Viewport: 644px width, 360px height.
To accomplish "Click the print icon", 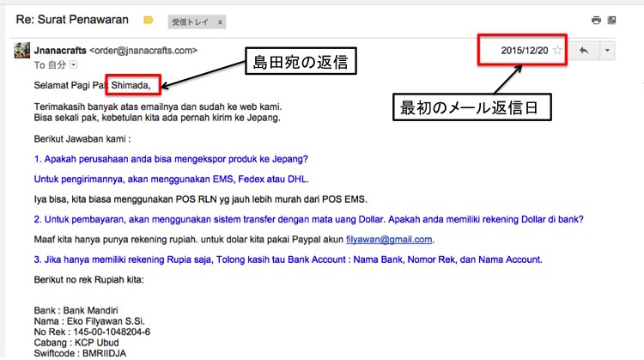I will [x=596, y=20].
